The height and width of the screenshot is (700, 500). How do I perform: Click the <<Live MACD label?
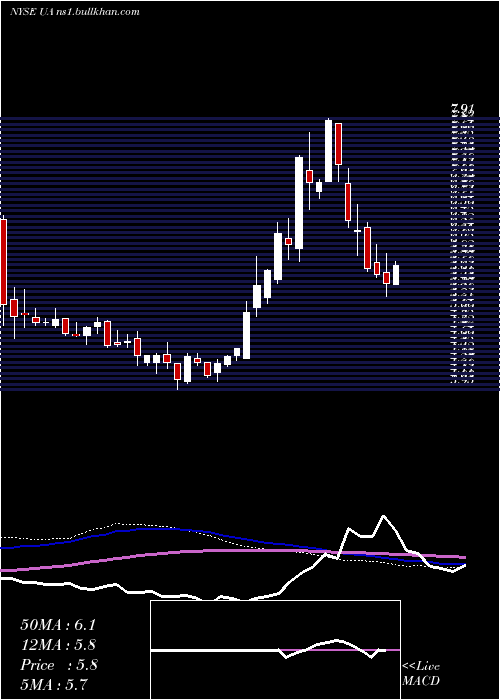421,673
